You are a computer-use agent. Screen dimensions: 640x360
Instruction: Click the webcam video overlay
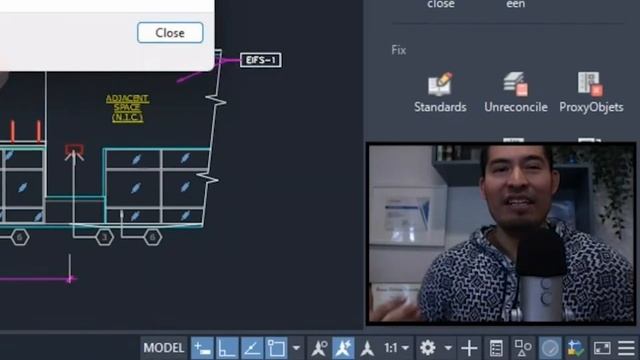501,233
